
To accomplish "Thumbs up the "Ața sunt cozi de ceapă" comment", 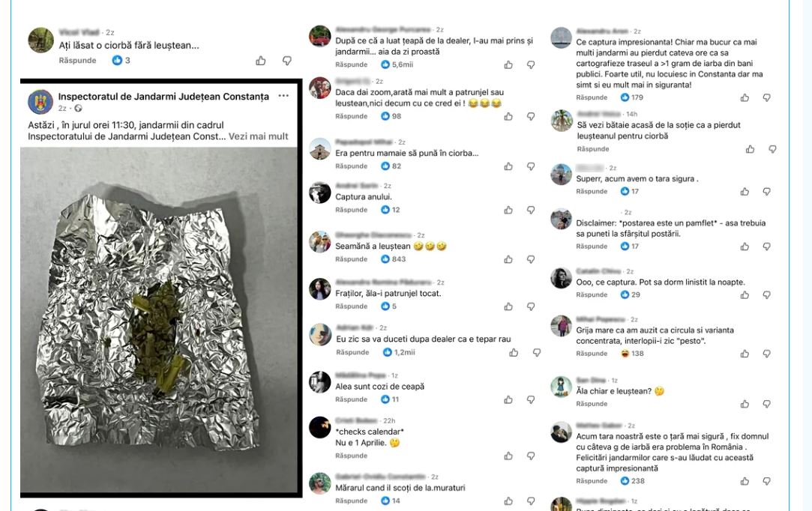I will pyautogui.click(x=508, y=399).
